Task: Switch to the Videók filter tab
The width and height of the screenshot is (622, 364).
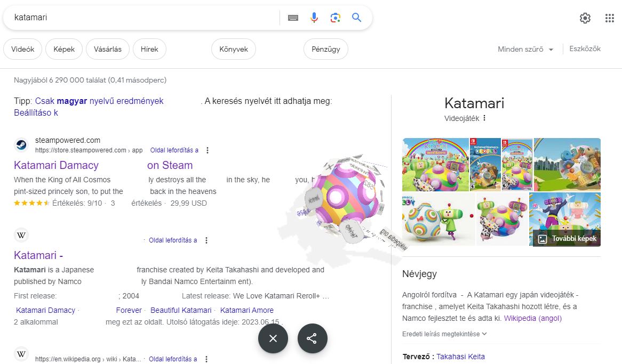Action: coord(22,50)
